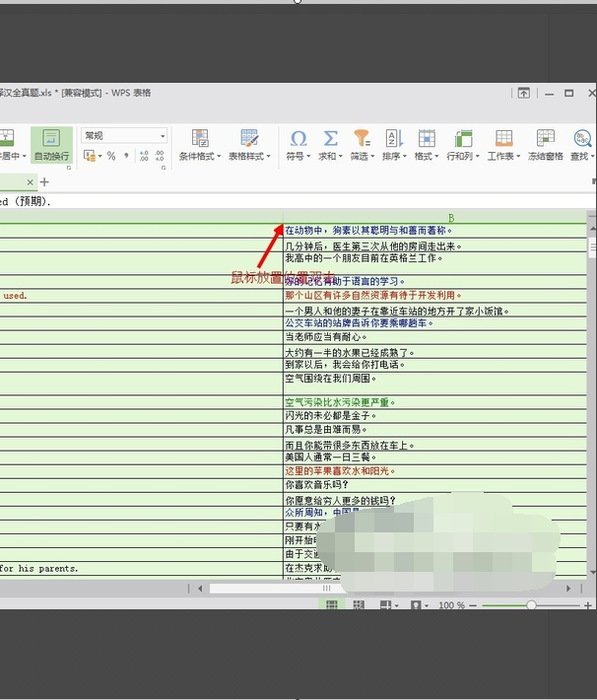Select cell 这里的苹果喜欢水和阳光
Viewport: 597px width, 700px height.
(x=435, y=471)
